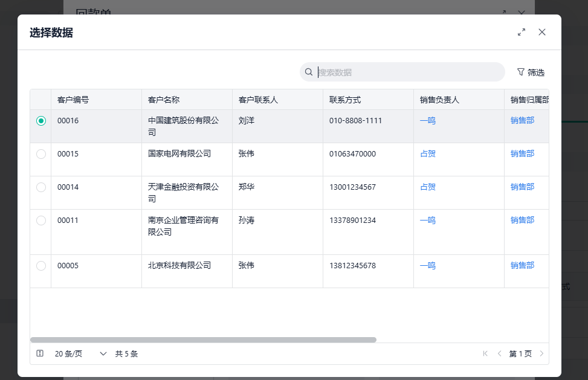Open 占贺 link in the 国家电网 row
Viewport: 588px width, 380px height.
click(428, 154)
